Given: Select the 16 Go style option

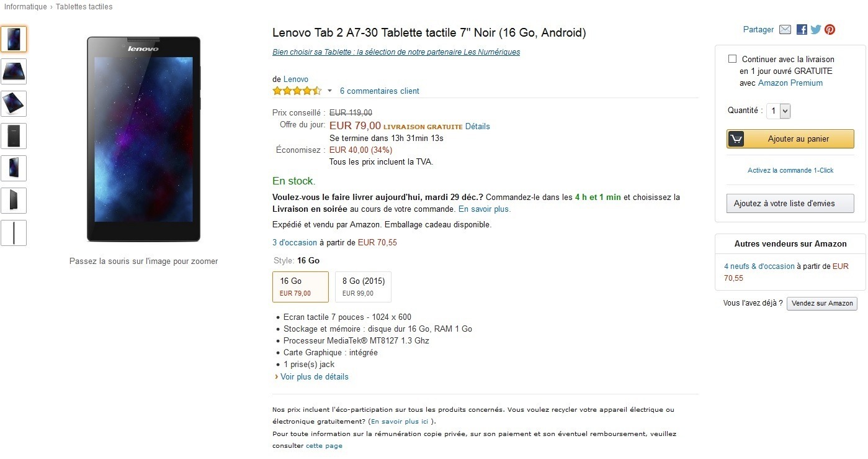Looking at the screenshot, I should 300,286.
